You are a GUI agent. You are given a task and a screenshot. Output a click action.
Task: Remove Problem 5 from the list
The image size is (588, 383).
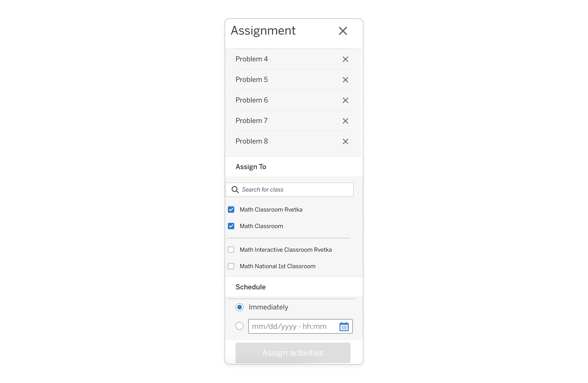point(345,80)
